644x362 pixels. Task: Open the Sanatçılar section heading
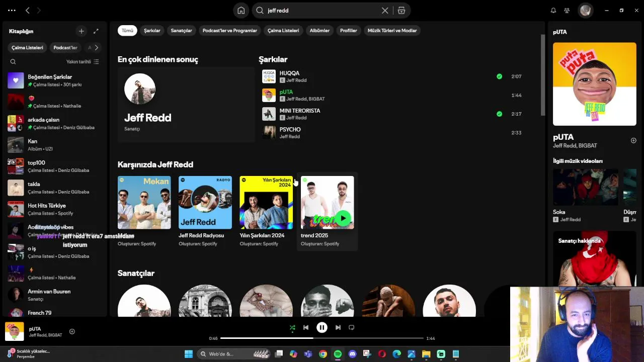136,273
